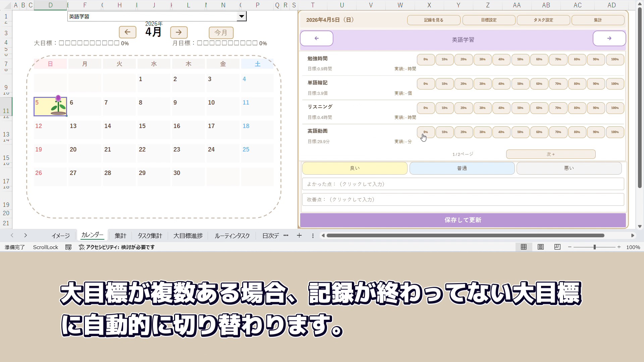The height and width of the screenshot is (362, 644).
Task: Open sheet tab options vertical dots
Action: click(313, 236)
